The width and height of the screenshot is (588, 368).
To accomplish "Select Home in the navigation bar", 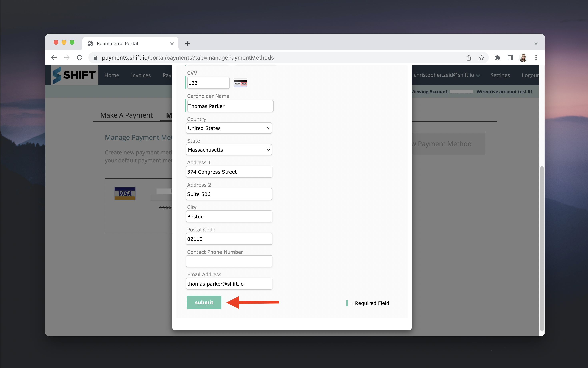I will [x=111, y=75].
